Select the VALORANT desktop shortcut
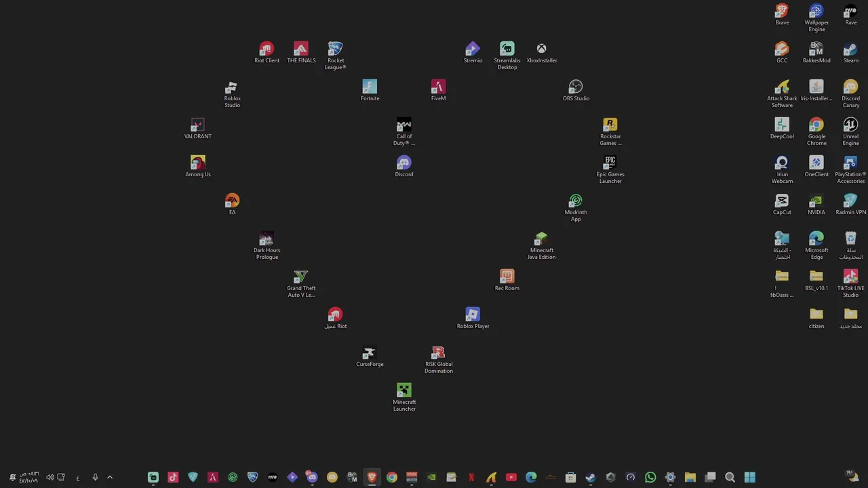Screen dimensions: 868x488 198,128
